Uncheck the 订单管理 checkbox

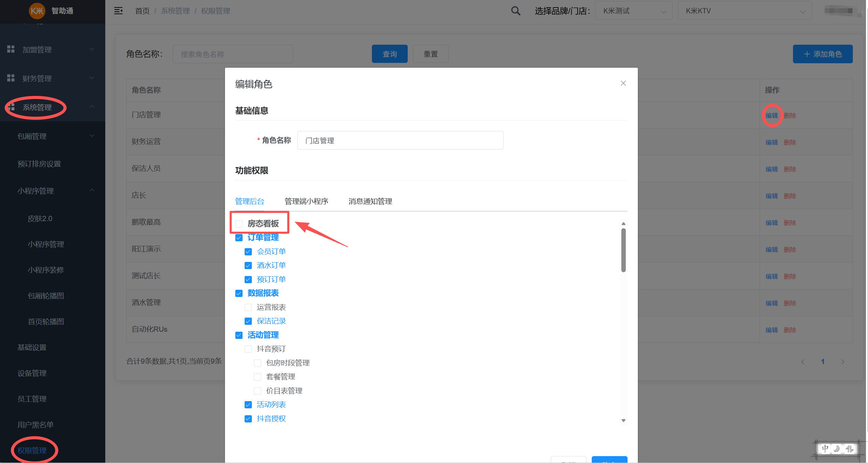click(239, 238)
